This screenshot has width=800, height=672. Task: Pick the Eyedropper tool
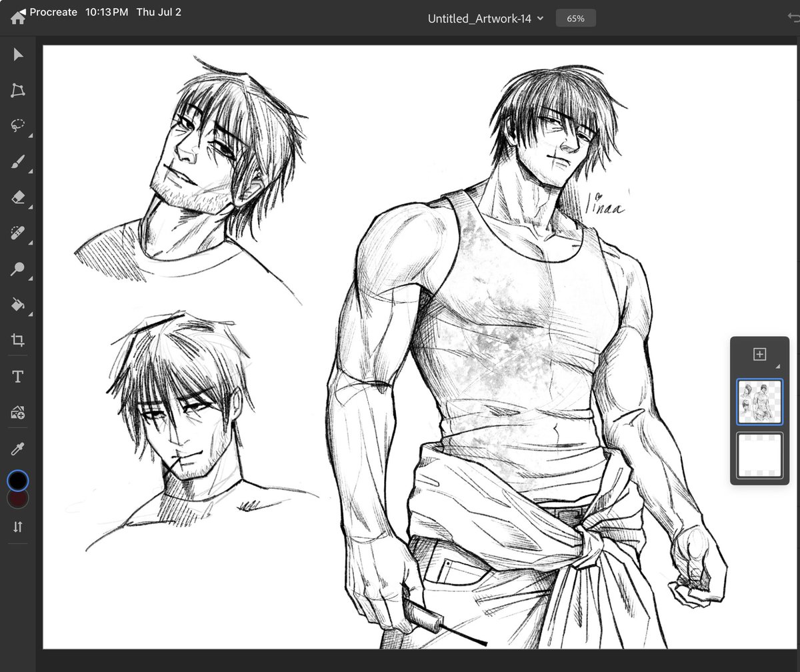point(18,449)
